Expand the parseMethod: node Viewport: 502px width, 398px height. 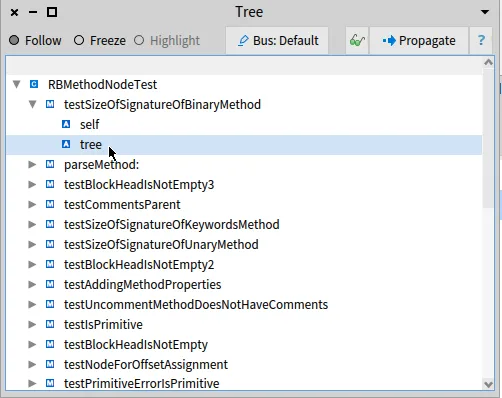(x=32, y=164)
